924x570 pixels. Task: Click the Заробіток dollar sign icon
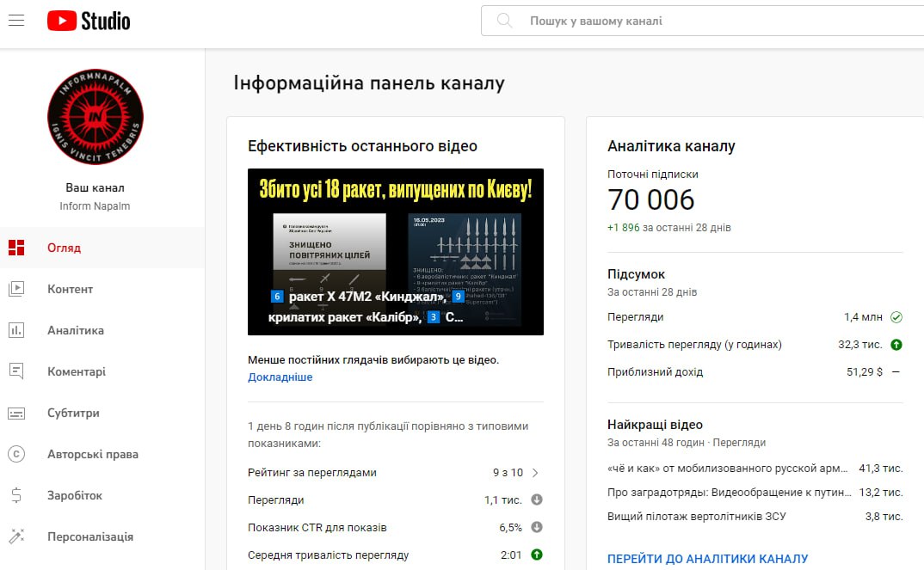16,495
